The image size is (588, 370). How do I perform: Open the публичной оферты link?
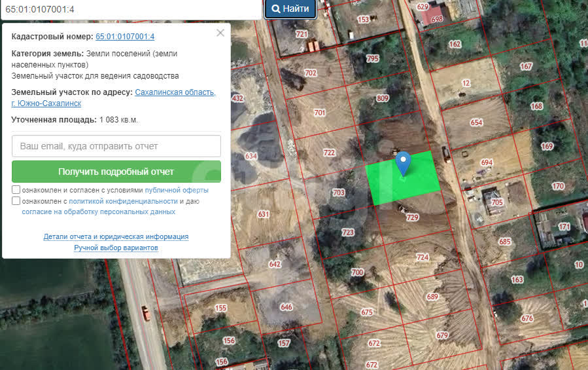coord(181,190)
